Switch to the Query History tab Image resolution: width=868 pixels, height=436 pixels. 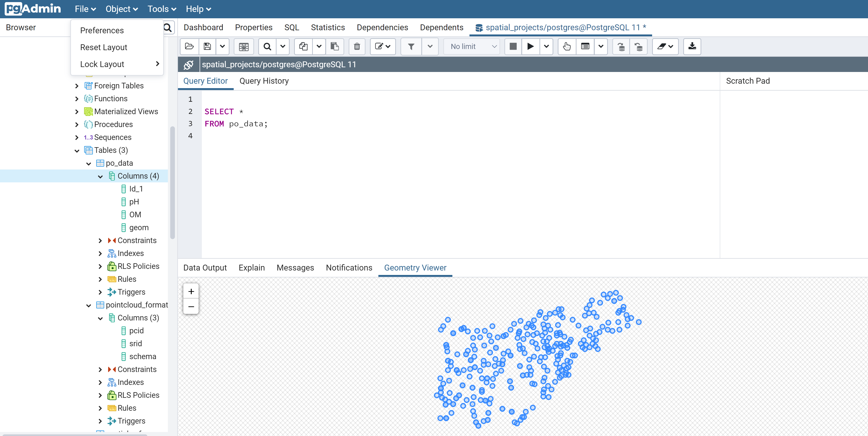264,81
